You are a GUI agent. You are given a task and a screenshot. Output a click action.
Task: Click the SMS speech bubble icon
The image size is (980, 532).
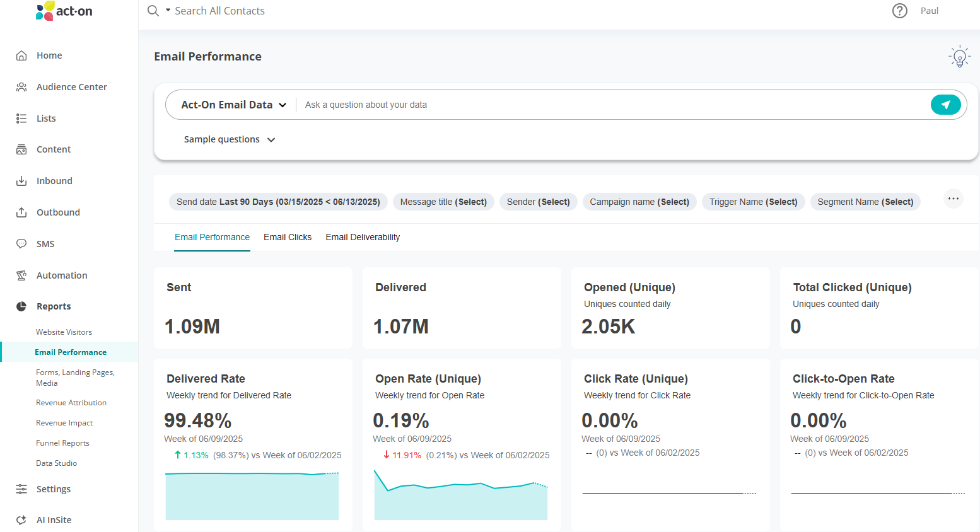[21, 244]
